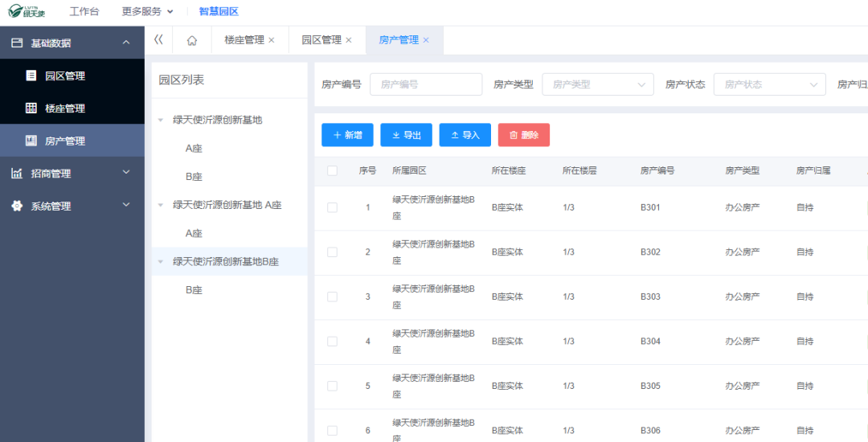Click the 房产编号 input field
Screen dimensions: 868x442
pyautogui.click(x=425, y=84)
